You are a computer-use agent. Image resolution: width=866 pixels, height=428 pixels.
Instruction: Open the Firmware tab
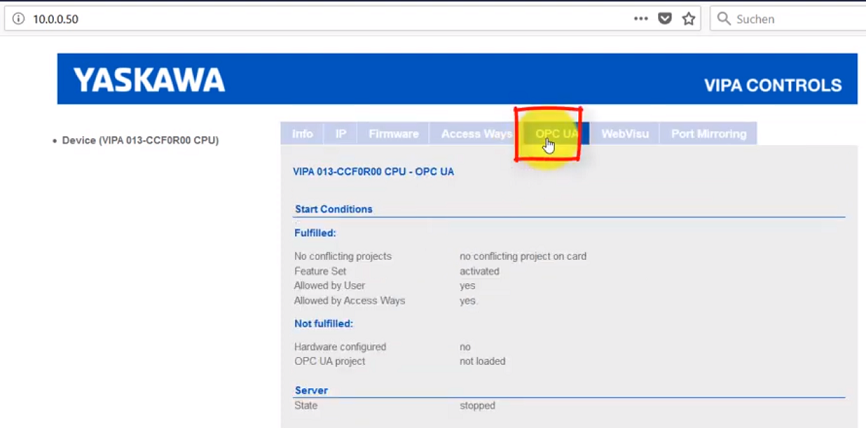(393, 134)
